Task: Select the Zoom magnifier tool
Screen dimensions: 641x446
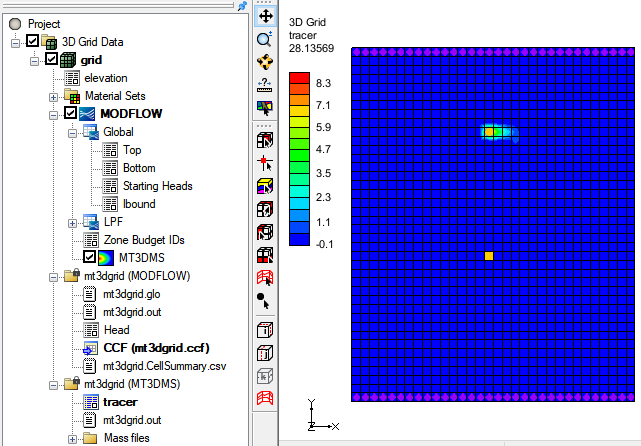Action: point(265,39)
